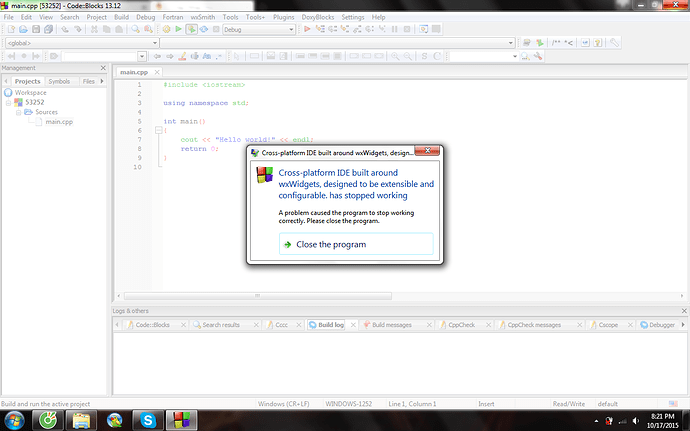
Task: Click the Rebuild icon
Action: click(x=204, y=29)
